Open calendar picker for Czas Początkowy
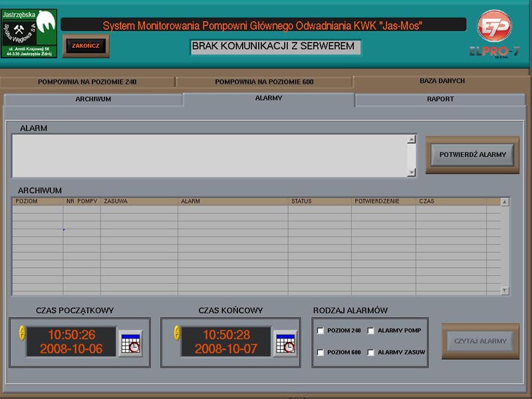The width and height of the screenshot is (532, 399). click(130, 343)
